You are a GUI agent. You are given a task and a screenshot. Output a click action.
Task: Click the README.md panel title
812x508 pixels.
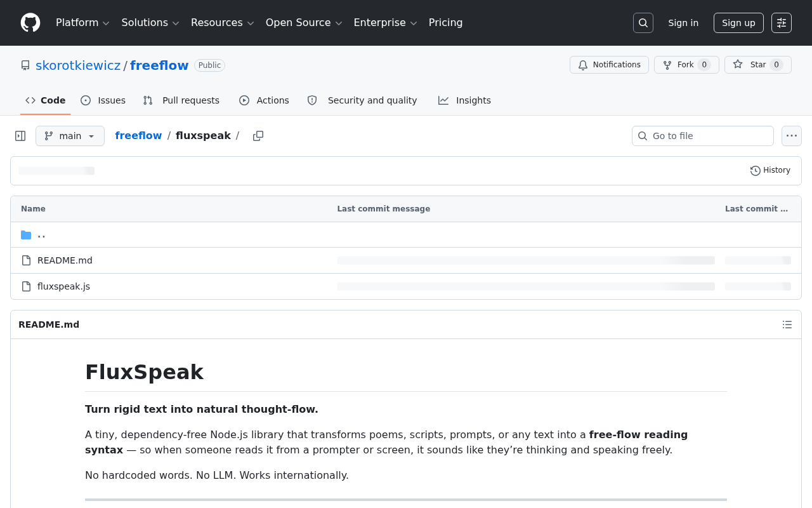coord(49,324)
